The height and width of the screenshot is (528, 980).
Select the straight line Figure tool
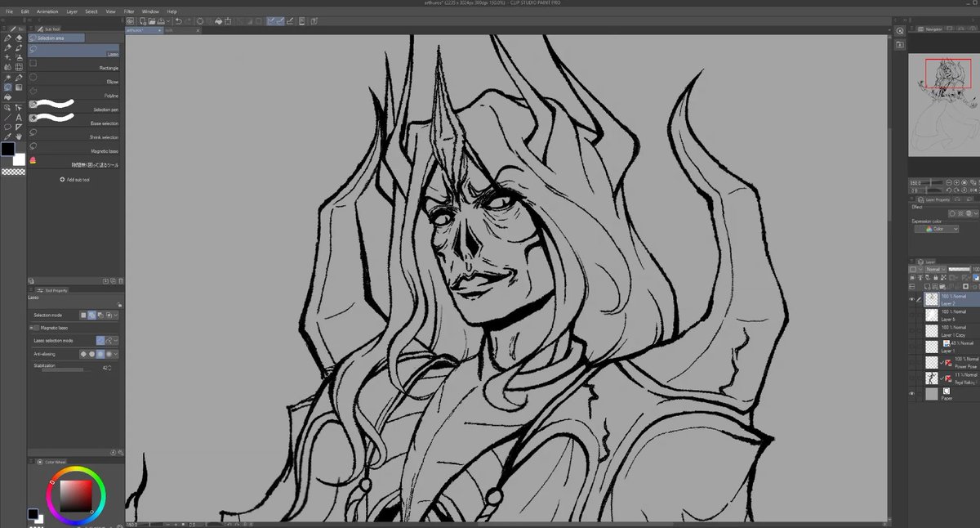[x=8, y=117]
